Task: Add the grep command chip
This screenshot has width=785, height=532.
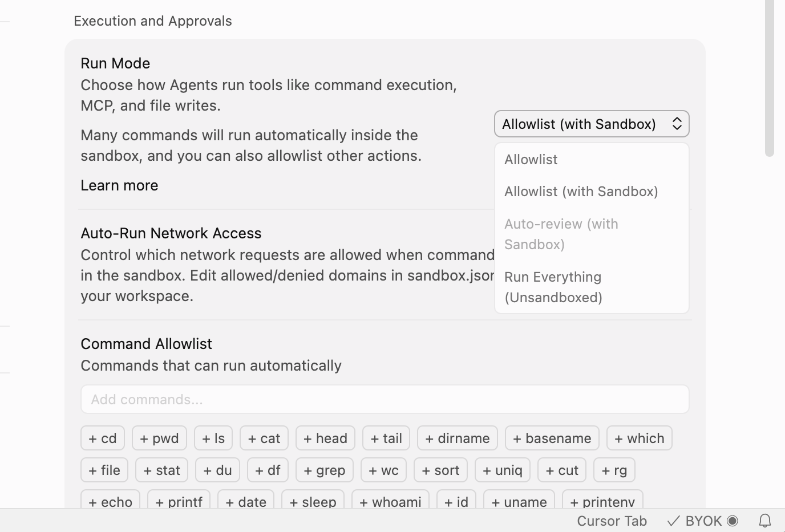Action: point(325,470)
